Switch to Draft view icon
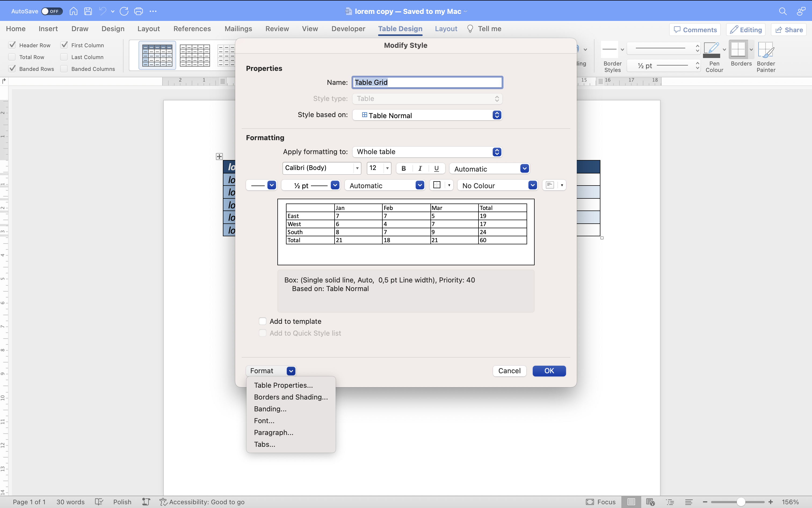 pyautogui.click(x=689, y=502)
